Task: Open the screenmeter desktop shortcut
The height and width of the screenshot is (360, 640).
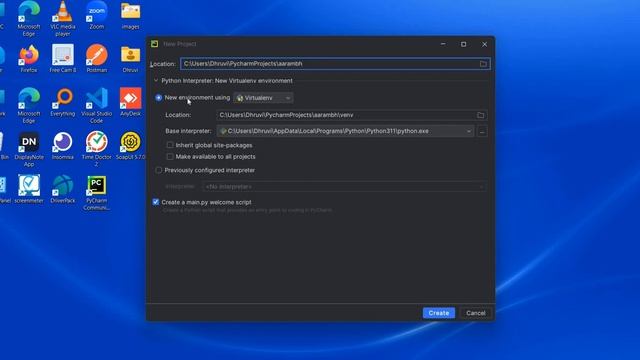Action: tap(29, 189)
